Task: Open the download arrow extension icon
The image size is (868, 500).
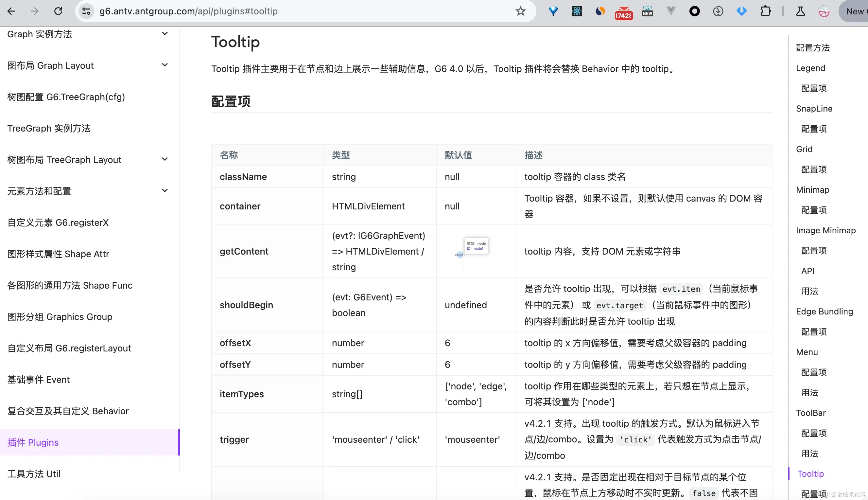Action: pos(718,11)
